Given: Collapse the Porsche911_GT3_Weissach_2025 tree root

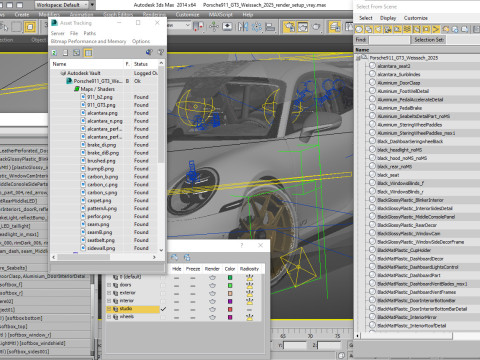Looking at the screenshot, I should tap(358, 58).
